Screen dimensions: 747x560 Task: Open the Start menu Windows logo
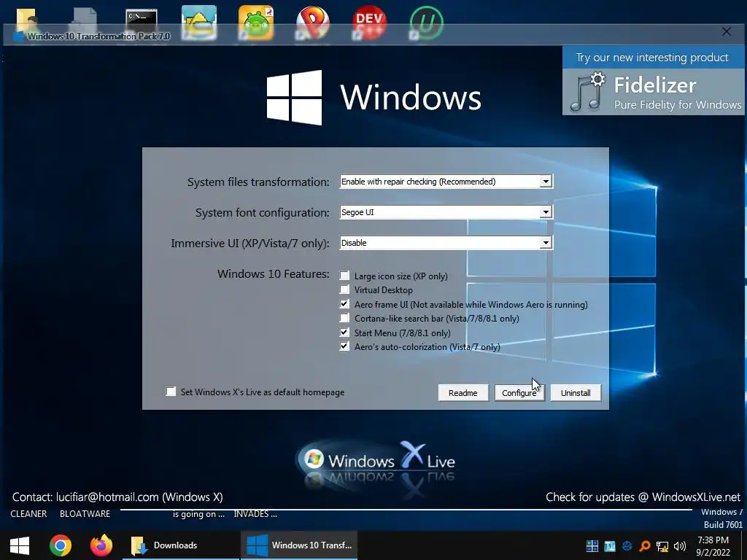click(x=20, y=545)
